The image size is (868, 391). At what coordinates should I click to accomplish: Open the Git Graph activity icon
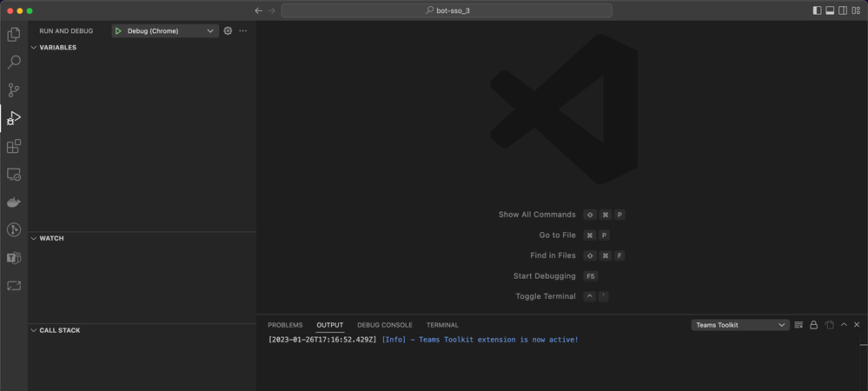[14, 230]
